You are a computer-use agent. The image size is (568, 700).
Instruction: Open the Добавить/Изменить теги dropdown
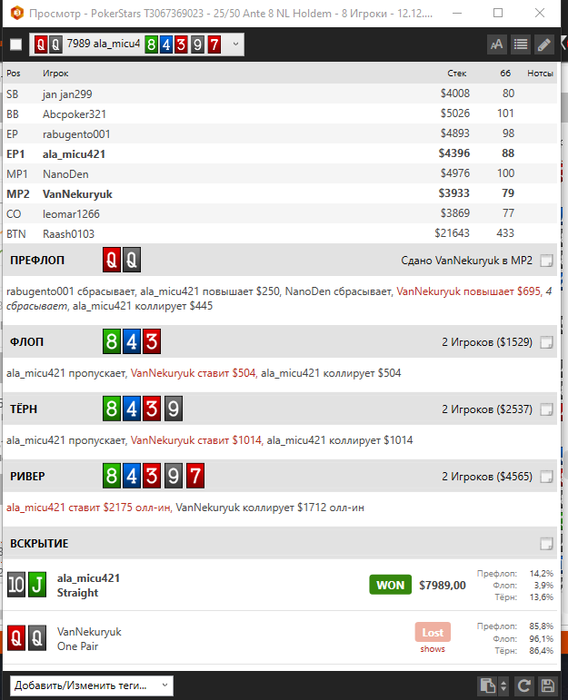click(92, 685)
